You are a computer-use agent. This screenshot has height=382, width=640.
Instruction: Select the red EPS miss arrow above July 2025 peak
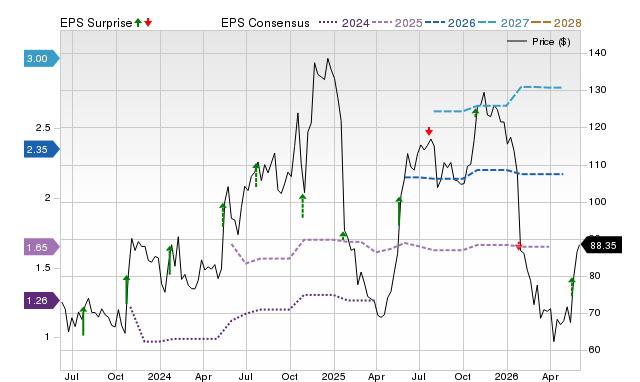coord(429,131)
